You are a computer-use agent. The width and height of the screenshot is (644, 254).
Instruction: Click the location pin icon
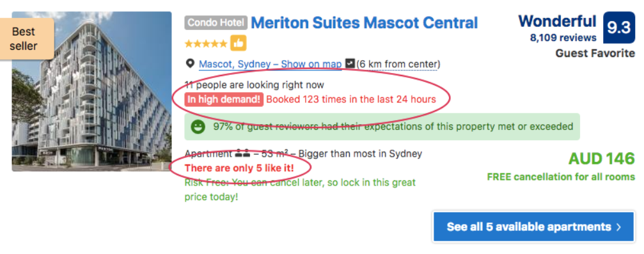[190, 64]
